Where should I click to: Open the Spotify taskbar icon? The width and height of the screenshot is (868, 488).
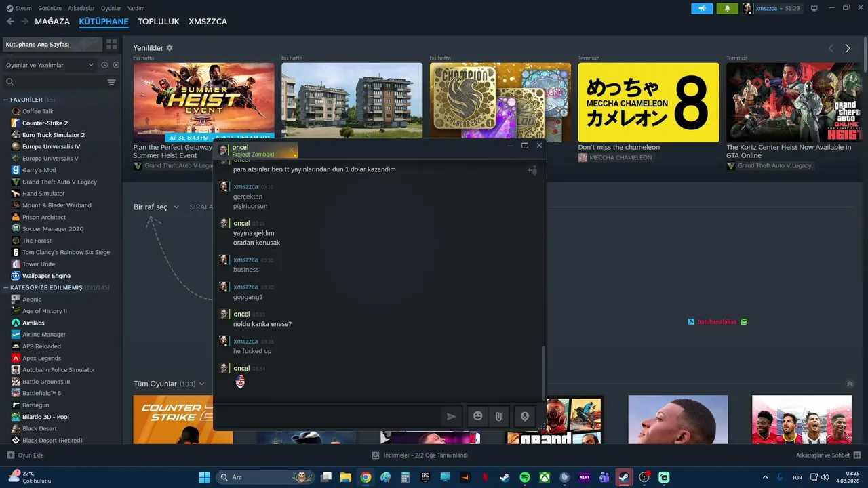tap(525, 477)
